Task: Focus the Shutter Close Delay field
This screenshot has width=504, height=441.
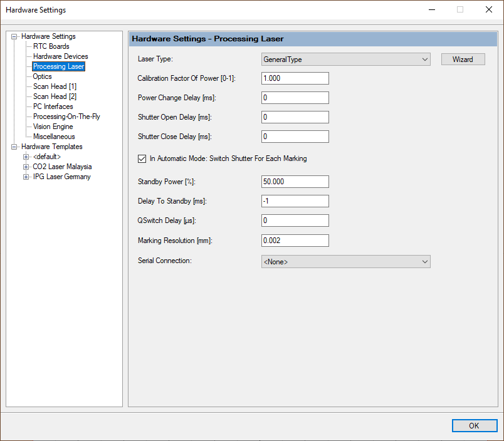Action: tap(295, 137)
